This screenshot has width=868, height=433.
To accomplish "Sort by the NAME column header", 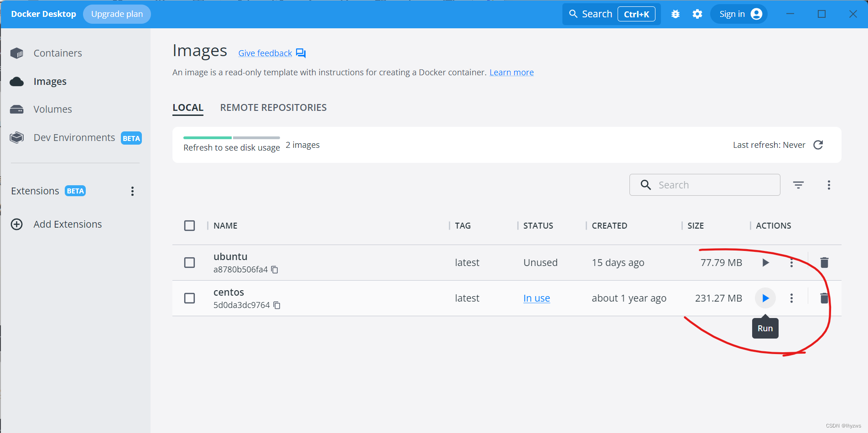I will tap(225, 226).
